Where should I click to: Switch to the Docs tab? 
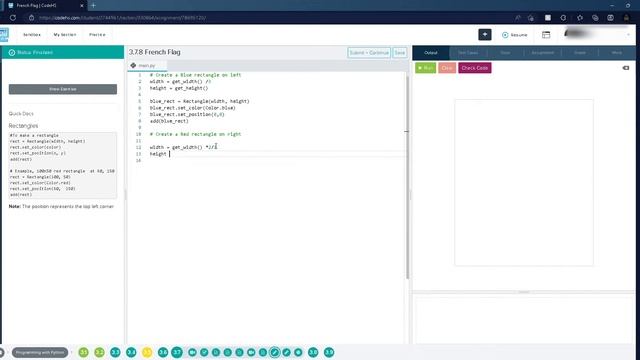pyautogui.click(x=505, y=53)
